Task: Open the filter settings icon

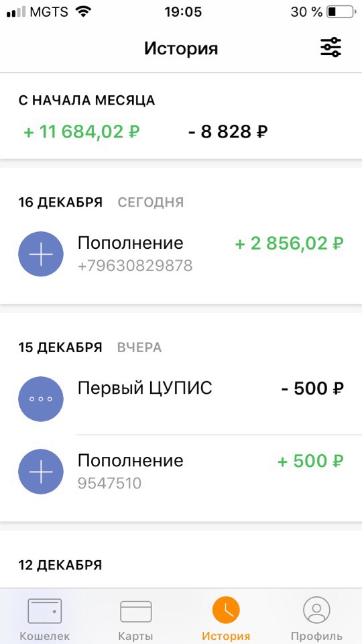Action: (330, 47)
